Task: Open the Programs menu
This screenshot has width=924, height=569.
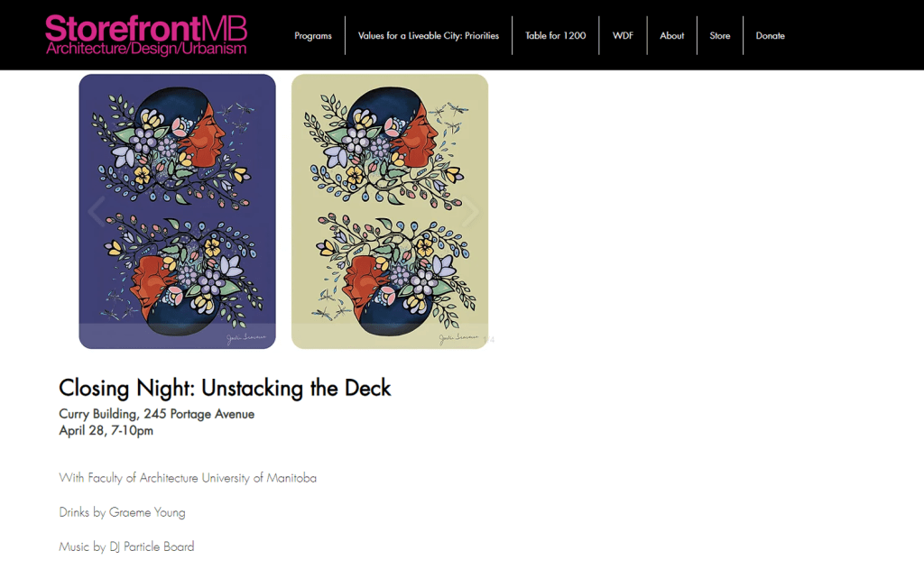Action: click(313, 35)
